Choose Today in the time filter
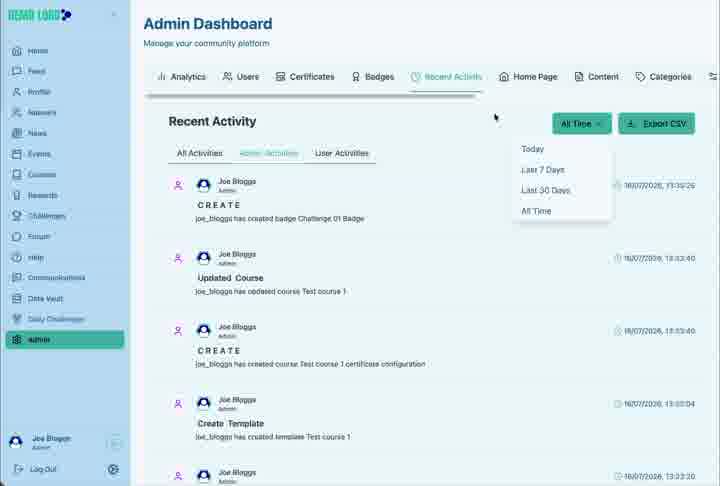Viewport: 720px width, 486px height. pos(533,149)
